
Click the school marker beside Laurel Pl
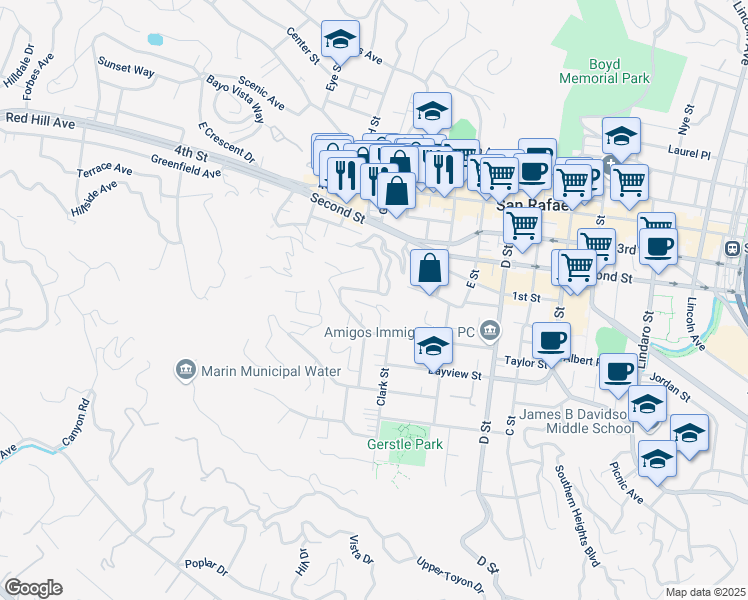(621, 137)
